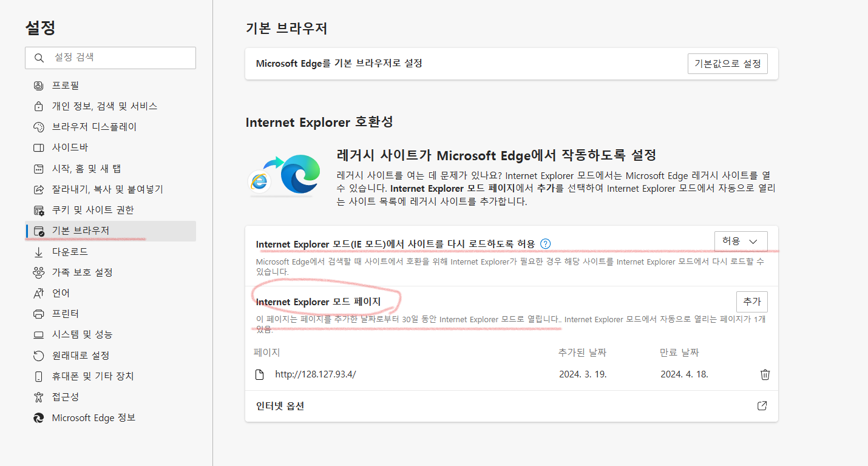Click the family icon for 가족 보호 설정
This screenshot has width=868, height=466.
(39, 272)
